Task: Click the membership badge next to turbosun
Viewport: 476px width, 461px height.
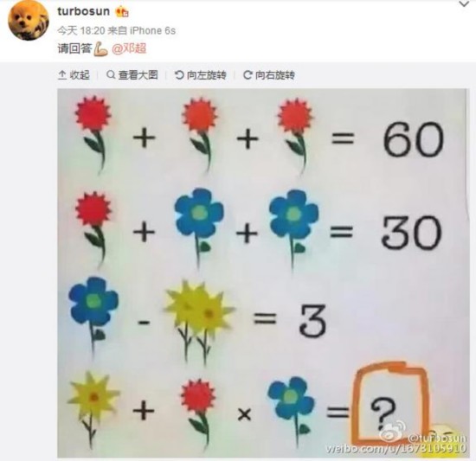Action: (x=122, y=12)
